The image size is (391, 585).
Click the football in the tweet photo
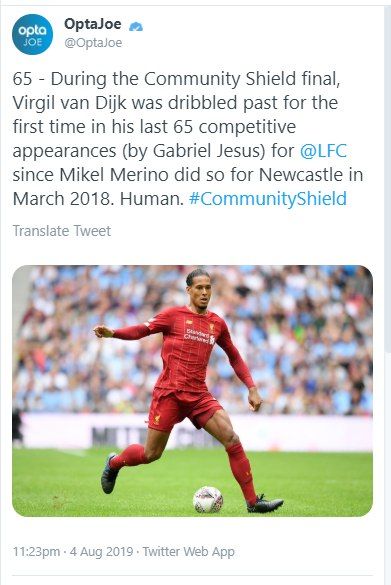208,500
